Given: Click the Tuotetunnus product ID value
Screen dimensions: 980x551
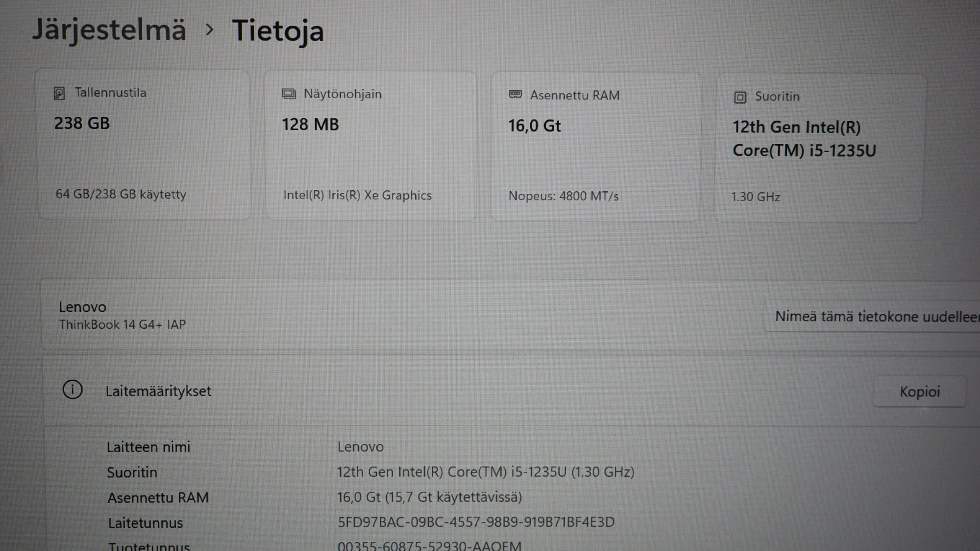Looking at the screenshot, I should coord(429,546).
